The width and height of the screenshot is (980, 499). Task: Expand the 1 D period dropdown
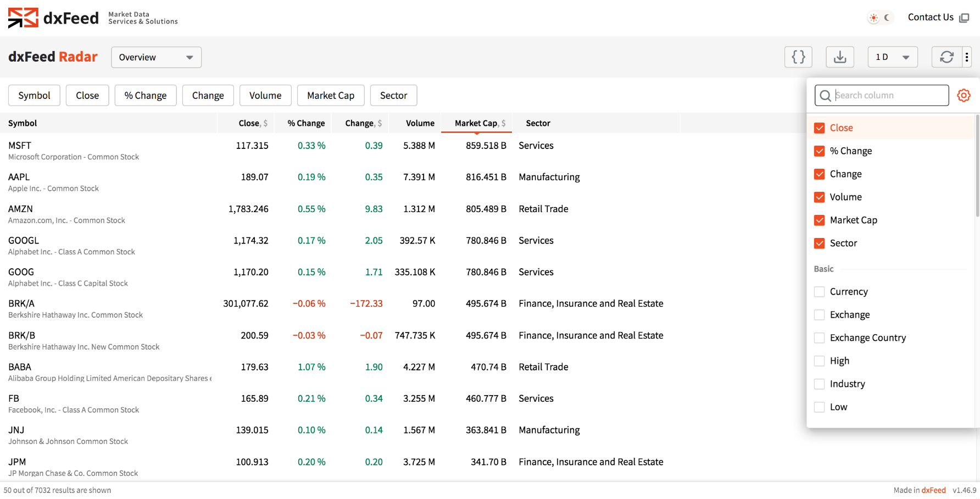(x=892, y=57)
